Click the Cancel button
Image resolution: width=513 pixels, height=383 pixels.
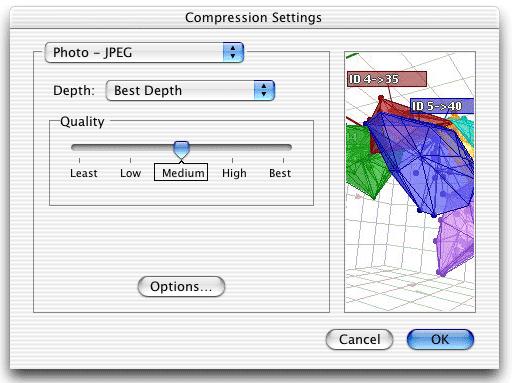click(x=359, y=340)
